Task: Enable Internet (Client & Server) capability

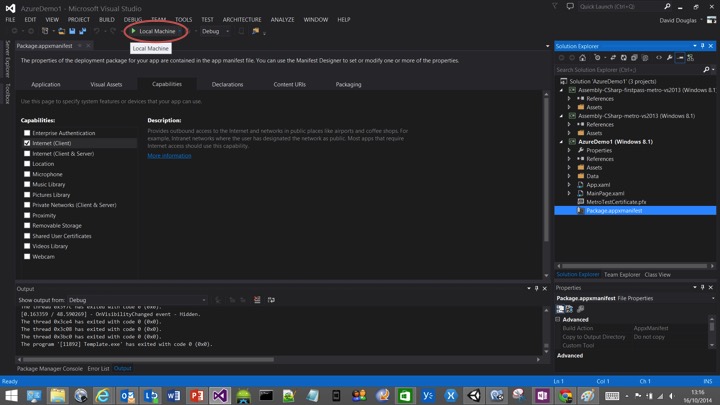Action: [27, 153]
